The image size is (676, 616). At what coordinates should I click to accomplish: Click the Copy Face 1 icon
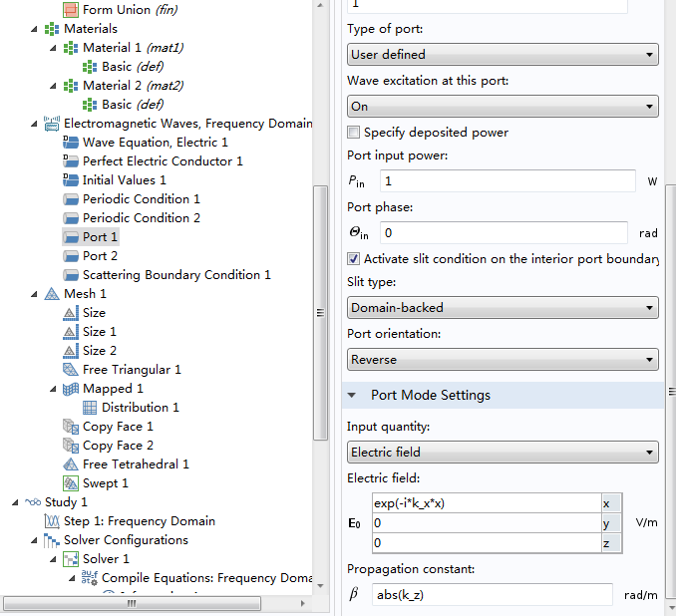70,427
